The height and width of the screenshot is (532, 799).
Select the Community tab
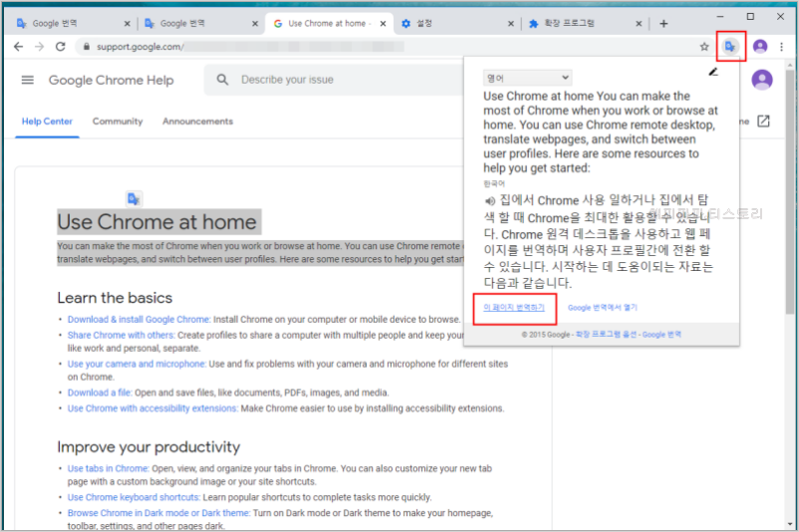118,122
